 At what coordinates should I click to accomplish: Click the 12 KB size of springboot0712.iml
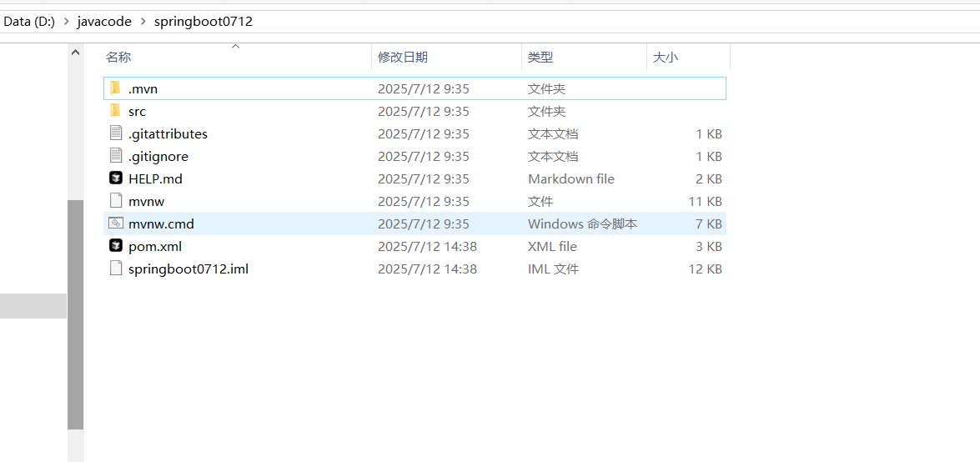704,269
